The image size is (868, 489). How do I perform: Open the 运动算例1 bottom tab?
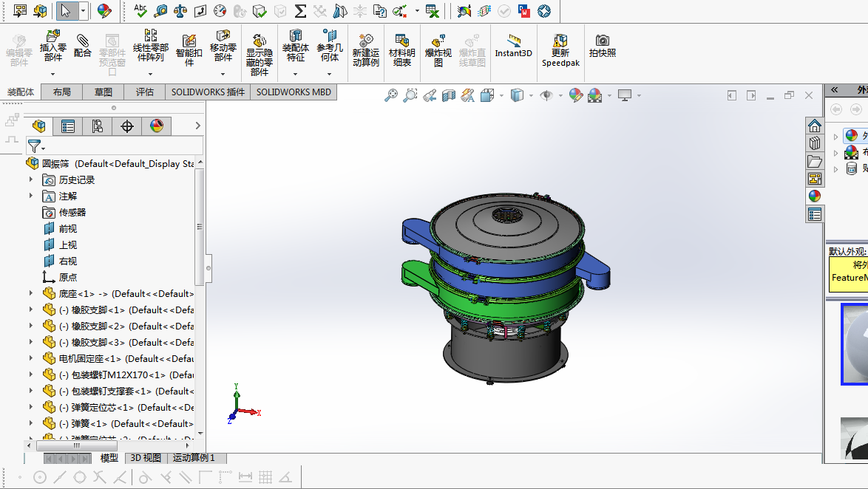click(194, 458)
